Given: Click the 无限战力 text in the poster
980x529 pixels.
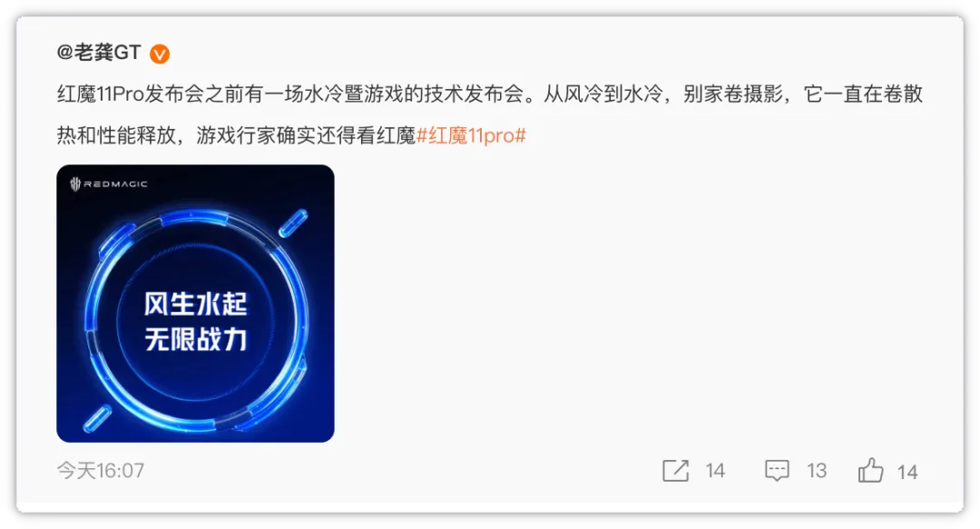Looking at the screenshot, I should (x=196, y=339).
